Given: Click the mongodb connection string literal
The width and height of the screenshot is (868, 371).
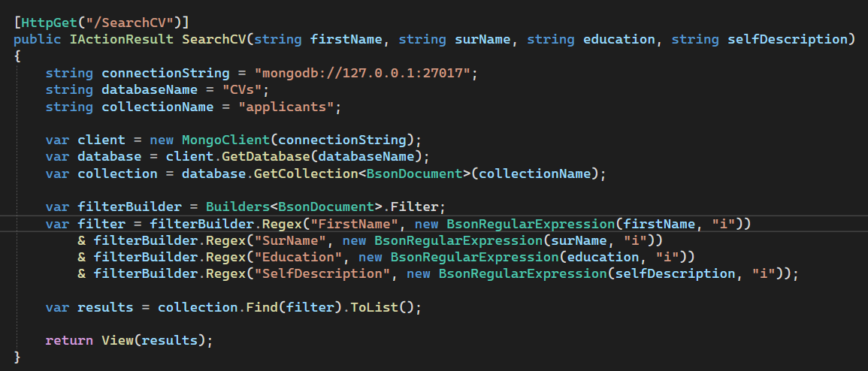Looking at the screenshot, I should coord(362,73).
